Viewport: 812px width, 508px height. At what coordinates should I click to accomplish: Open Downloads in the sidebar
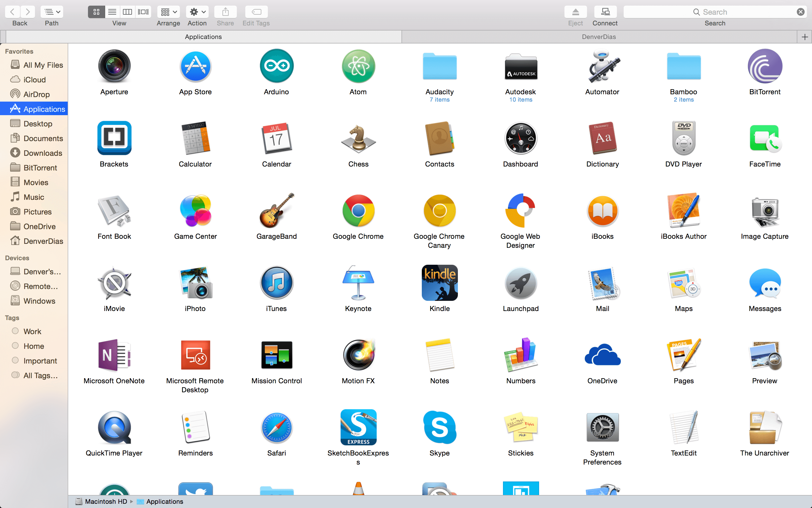(x=34, y=153)
